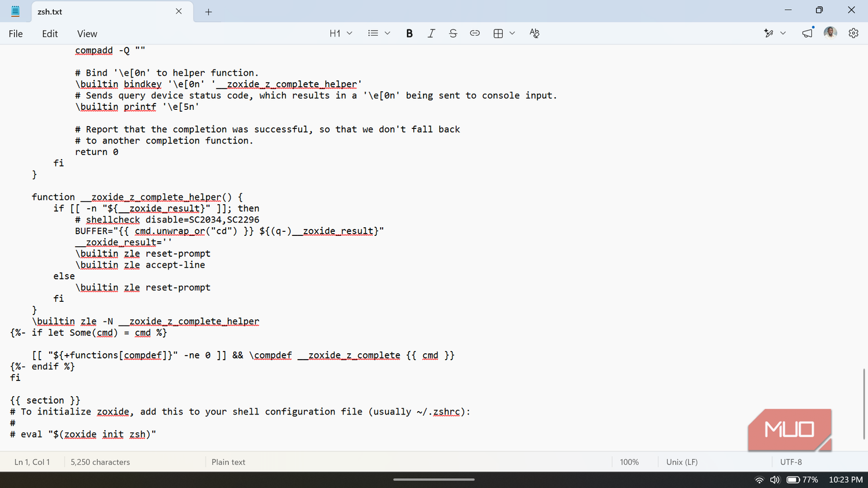Image resolution: width=868 pixels, height=488 pixels.
Task: Click the line 'eval "$(zoxide init zsh)"'
Action: pos(89,434)
